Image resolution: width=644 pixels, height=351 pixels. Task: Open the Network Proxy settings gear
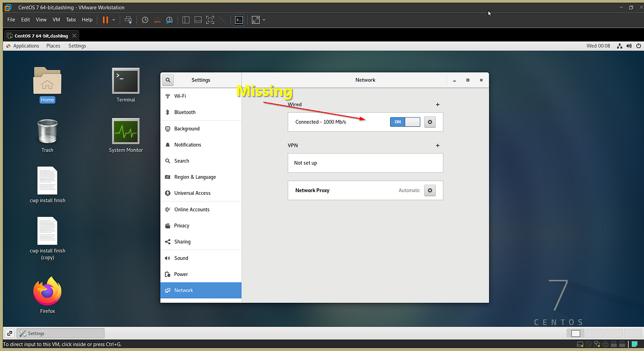[x=429, y=190]
